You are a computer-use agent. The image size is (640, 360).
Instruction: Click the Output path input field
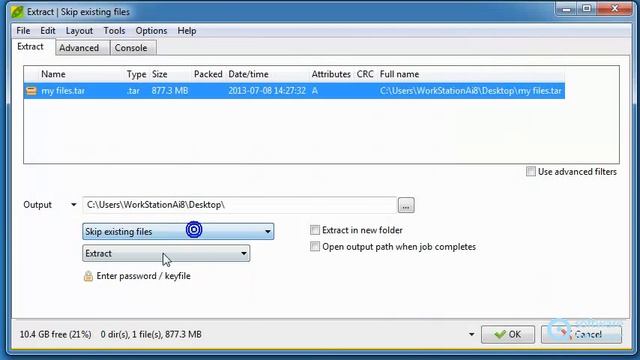[x=239, y=205]
